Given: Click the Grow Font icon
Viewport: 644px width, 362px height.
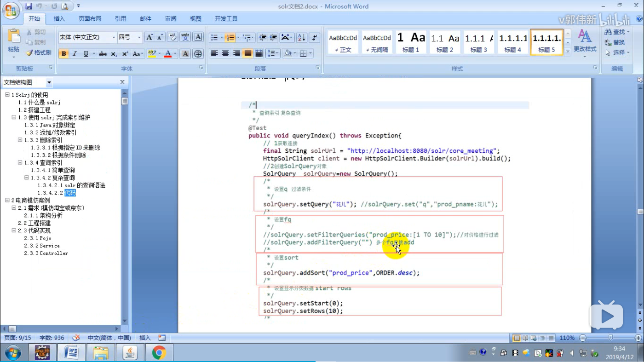Looking at the screenshot, I should point(149,37).
